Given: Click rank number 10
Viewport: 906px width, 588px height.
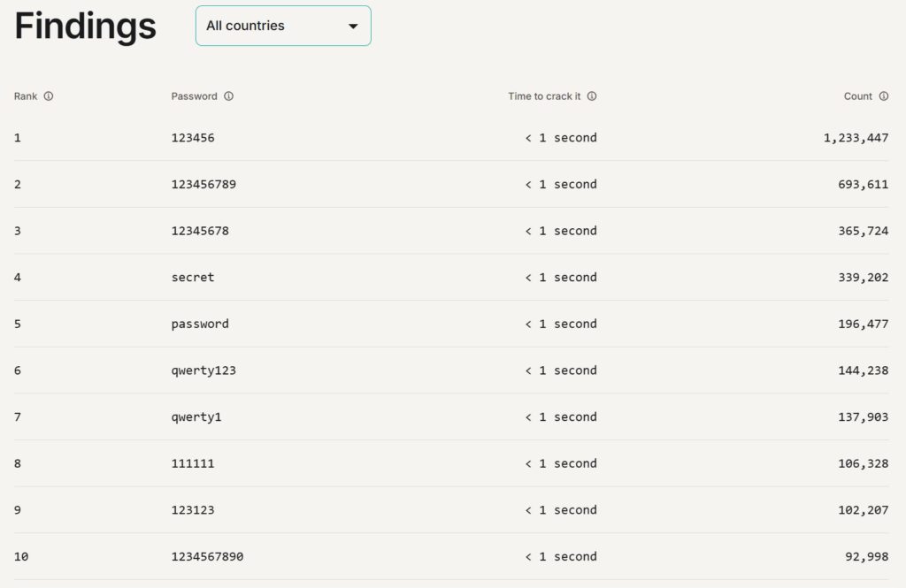Looking at the screenshot, I should pyautogui.click(x=21, y=556).
